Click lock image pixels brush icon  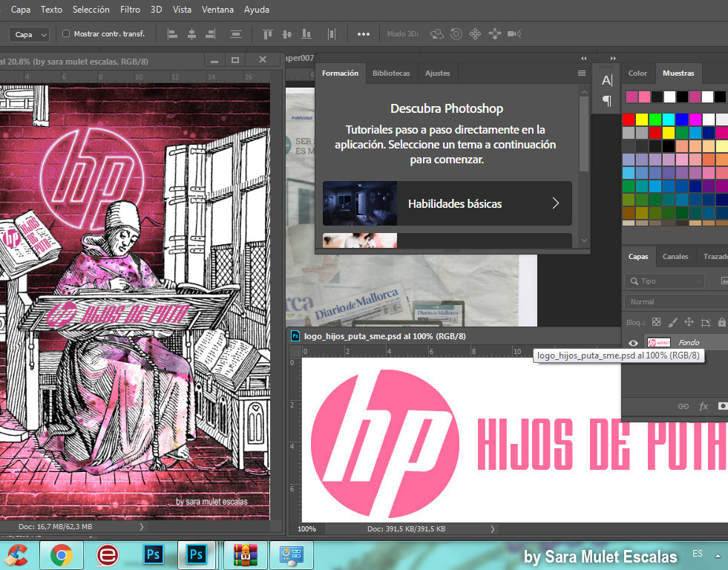click(x=673, y=322)
